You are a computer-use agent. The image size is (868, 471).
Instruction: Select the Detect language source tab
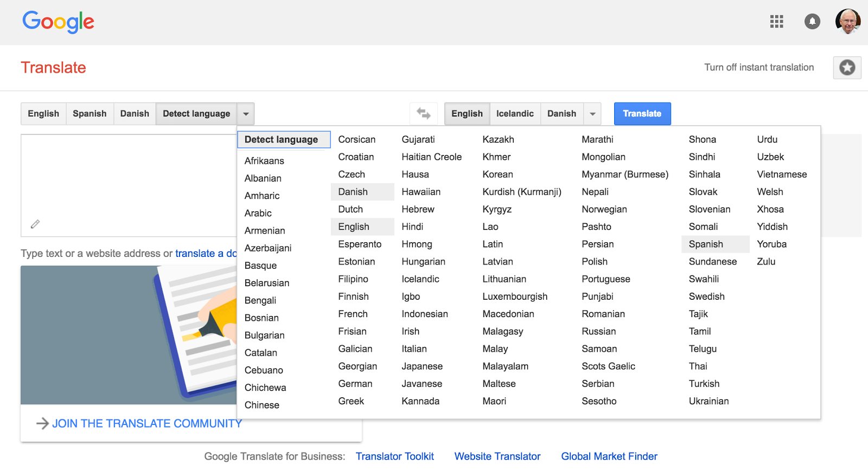click(196, 114)
